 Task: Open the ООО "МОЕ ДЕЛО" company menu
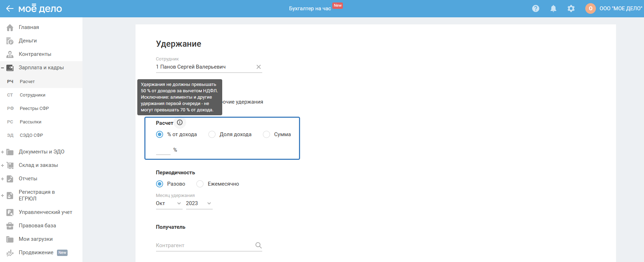[x=621, y=8]
